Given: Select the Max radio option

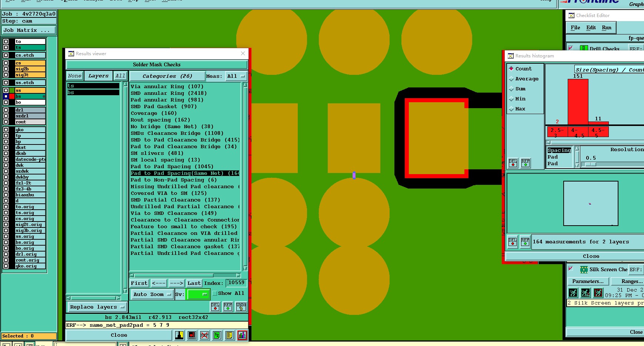Looking at the screenshot, I should (511, 109).
